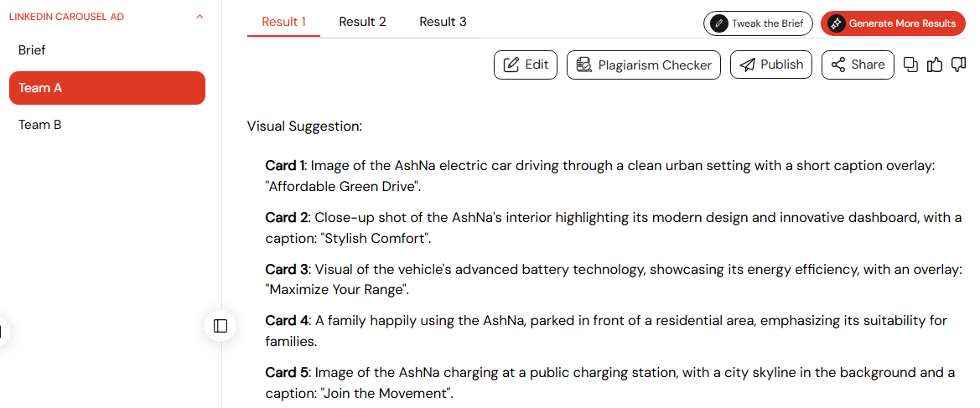This screenshot has width=980, height=408.
Task: Give the result a thumbs up
Action: tap(935, 65)
